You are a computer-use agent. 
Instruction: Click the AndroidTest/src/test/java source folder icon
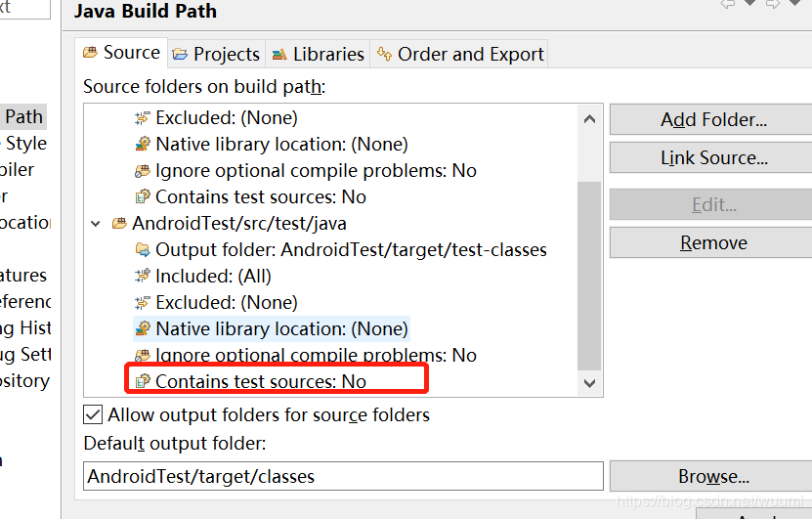coord(119,224)
